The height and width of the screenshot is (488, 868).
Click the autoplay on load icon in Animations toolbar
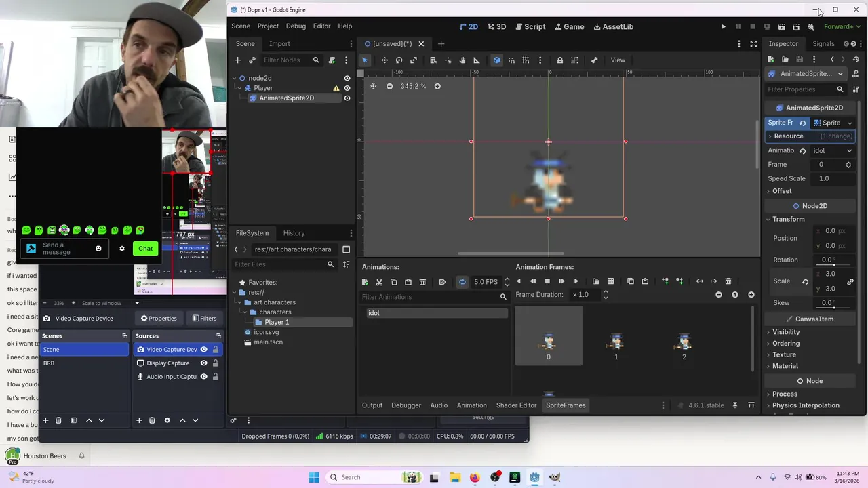[442, 282]
